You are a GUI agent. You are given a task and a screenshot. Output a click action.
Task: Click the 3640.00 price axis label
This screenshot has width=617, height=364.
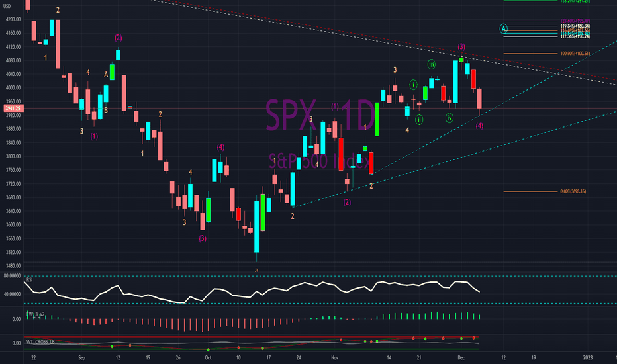click(13, 211)
